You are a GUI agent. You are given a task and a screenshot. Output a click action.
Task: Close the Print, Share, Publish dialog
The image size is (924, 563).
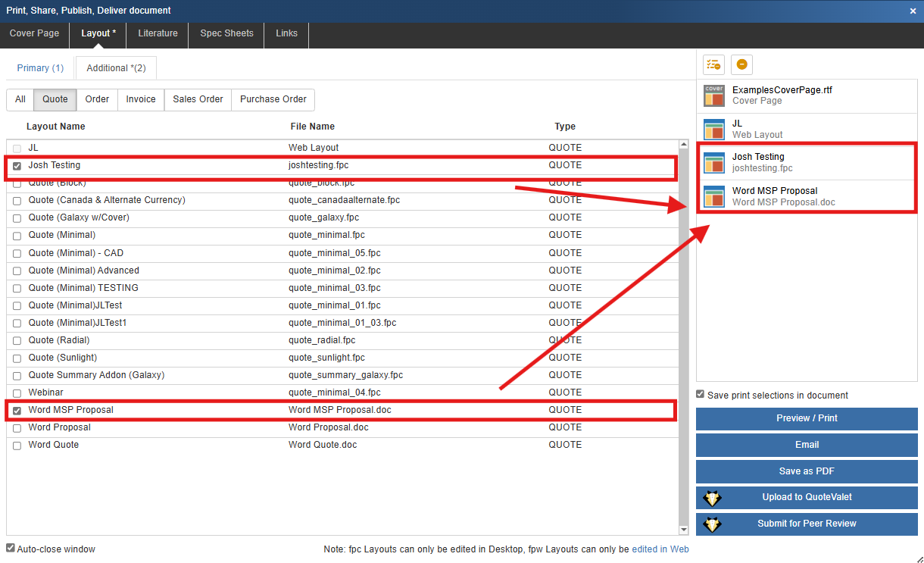coord(913,11)
